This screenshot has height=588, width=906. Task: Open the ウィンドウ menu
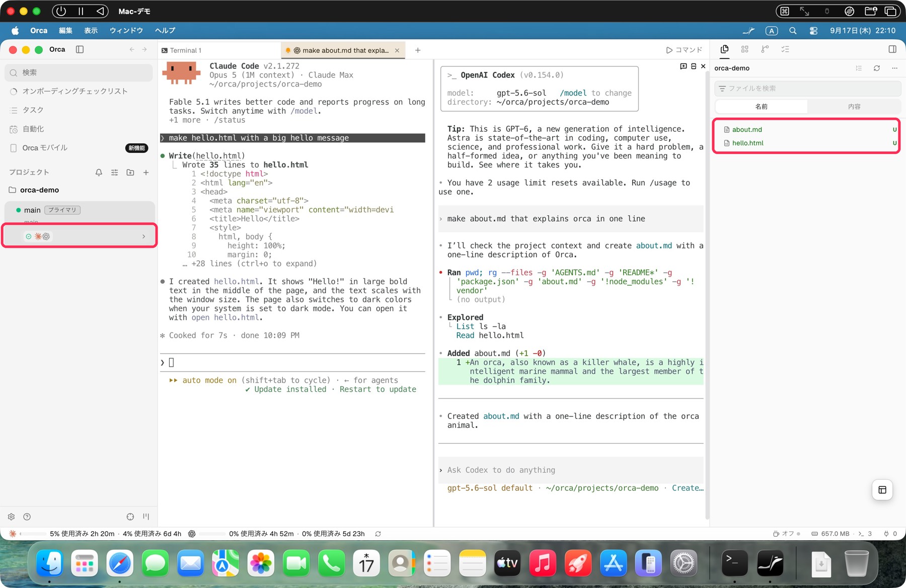126,31
